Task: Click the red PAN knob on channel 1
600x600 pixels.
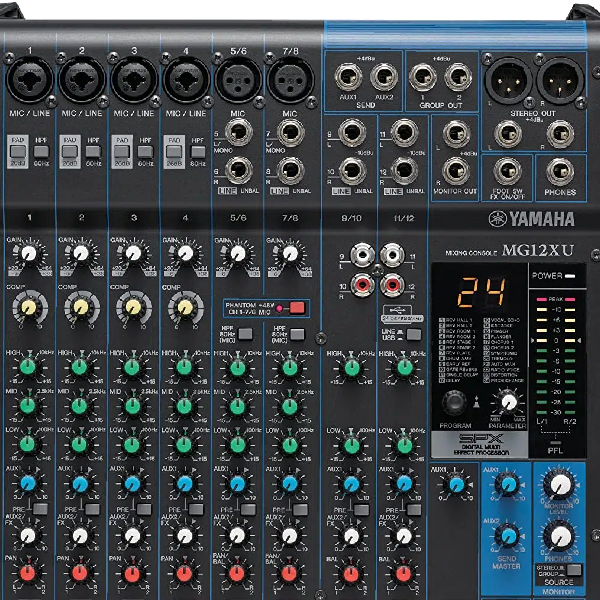Action: pyautogui.click(x=28, y=573)
